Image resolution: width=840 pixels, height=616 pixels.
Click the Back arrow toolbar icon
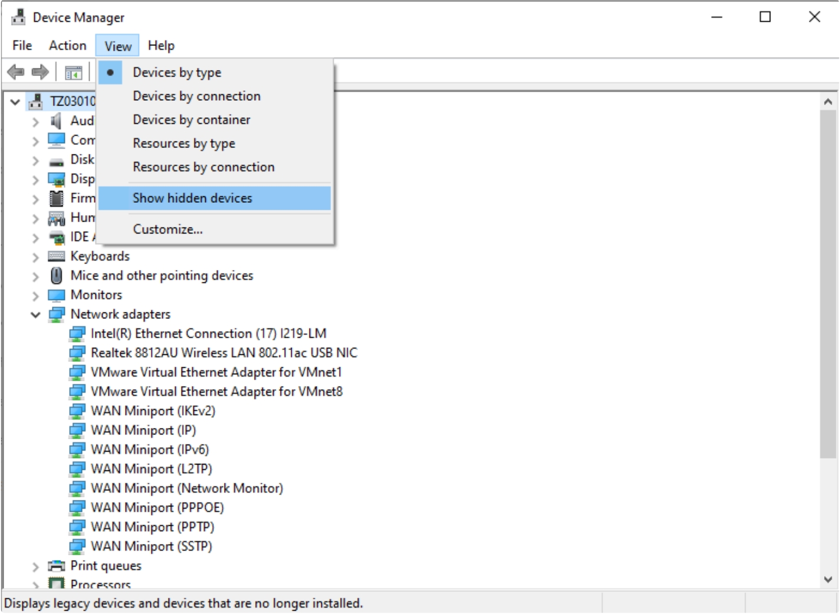pyautogui.click(x=16, y=73)
